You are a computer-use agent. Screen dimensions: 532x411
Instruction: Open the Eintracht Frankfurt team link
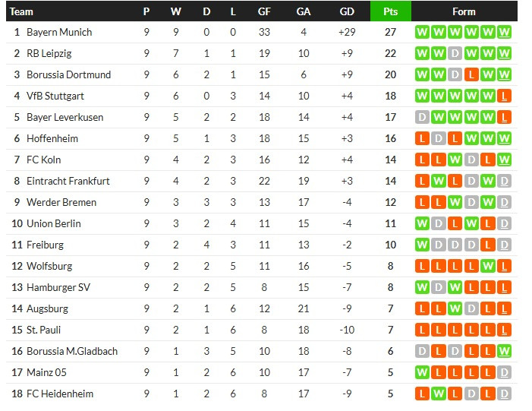(x=68, y=181)
